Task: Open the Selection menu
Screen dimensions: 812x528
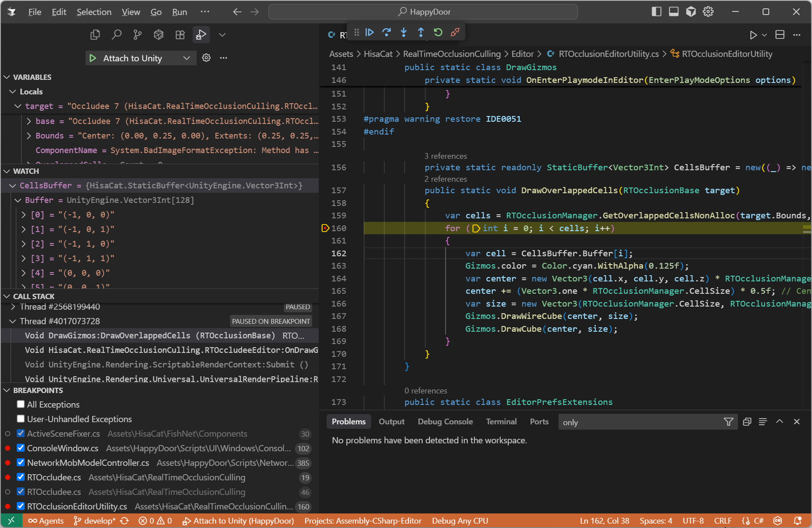Action: point(94,12)
